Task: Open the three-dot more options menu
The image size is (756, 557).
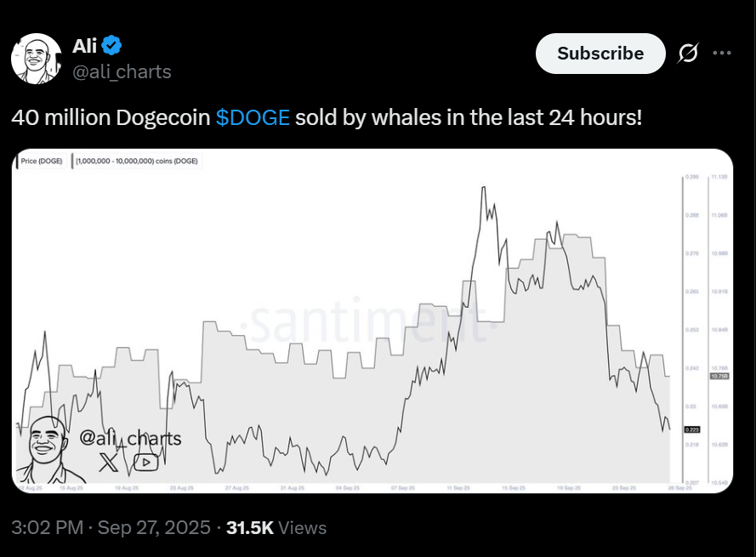Action: (722, 54)
